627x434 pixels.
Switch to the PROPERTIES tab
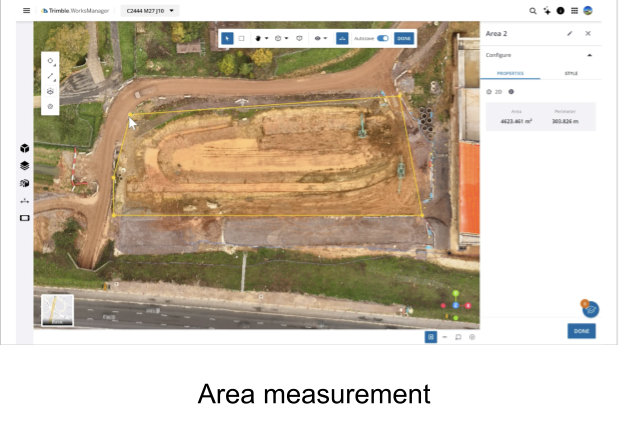pyautogui.click(x=510, y=73)
